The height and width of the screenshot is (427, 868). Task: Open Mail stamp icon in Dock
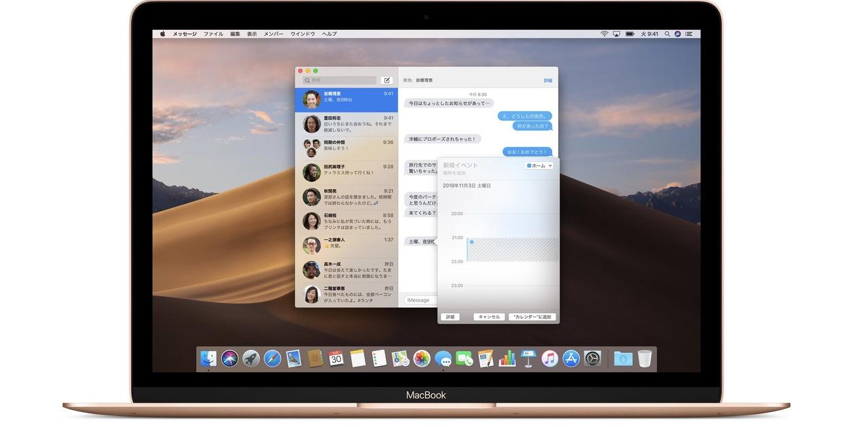[x=294, y=359]
